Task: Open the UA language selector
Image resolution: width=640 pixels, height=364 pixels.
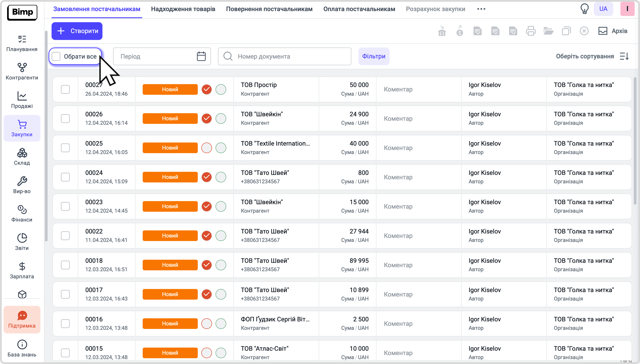Action: [603, 9]
